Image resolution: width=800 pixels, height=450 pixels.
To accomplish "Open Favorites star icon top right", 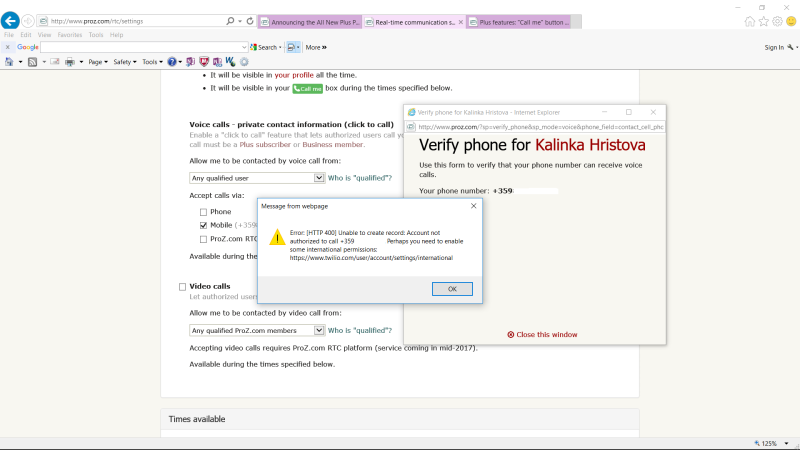I will 763,21.
